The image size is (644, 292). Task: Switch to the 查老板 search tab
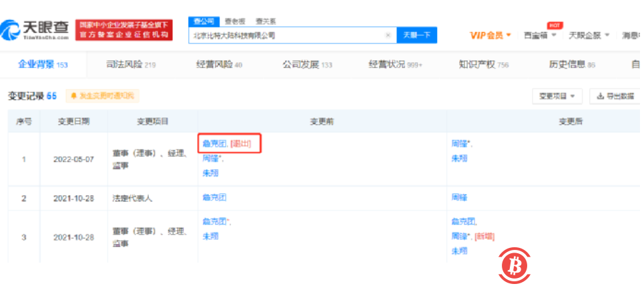tap(235, 22)
